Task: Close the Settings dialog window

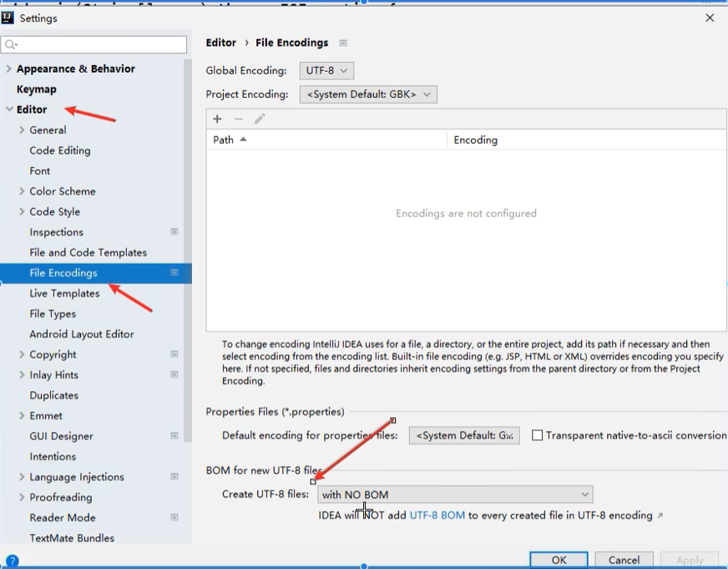Action: pyautogui.click(x=710, y=18)
